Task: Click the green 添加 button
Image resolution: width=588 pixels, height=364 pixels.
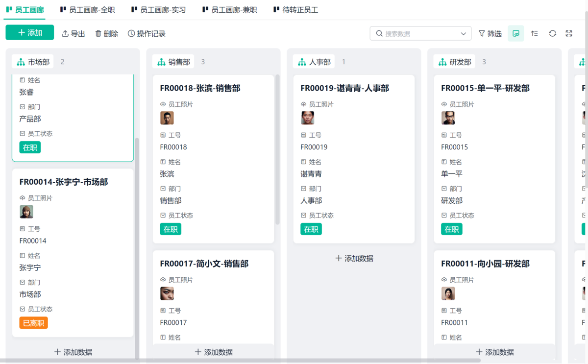Action: tap(29, 33)
